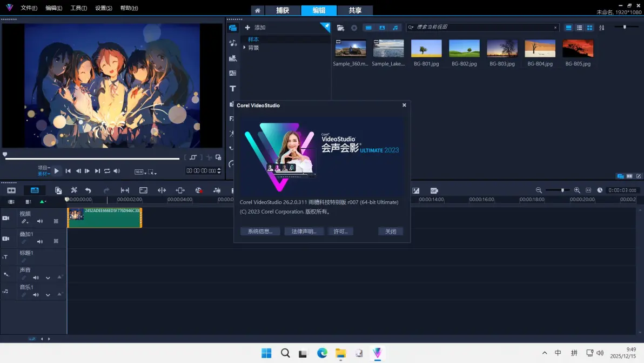Open the sound mixer waveform icon
The height and width of the screenshot is (363, 644).
[x=217, y=190]
